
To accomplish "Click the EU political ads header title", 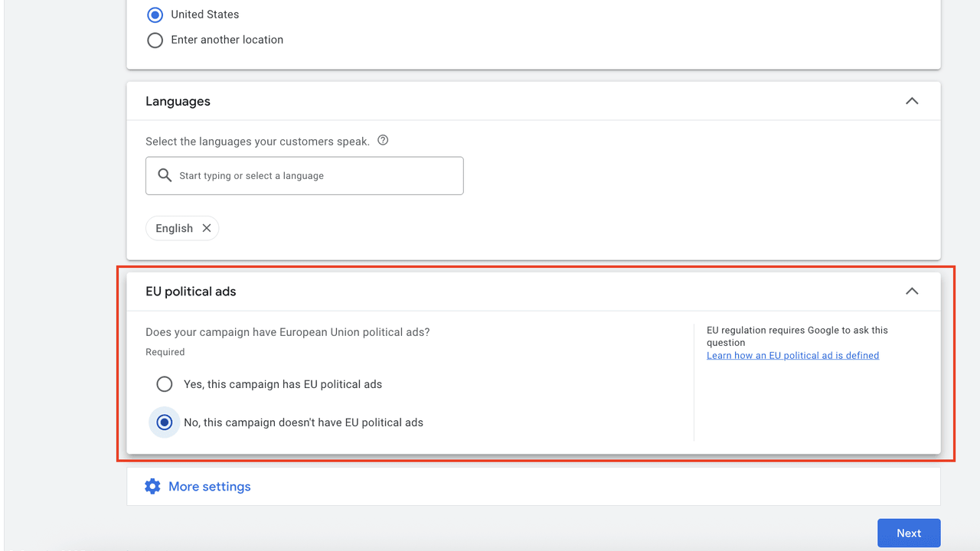I will pyautogui.click(x=191, y=292).
